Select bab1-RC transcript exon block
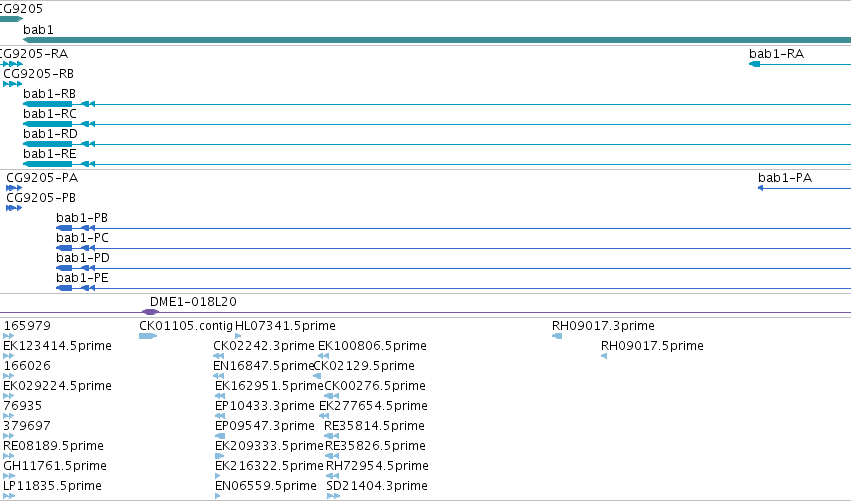 (x=48, y=124)
